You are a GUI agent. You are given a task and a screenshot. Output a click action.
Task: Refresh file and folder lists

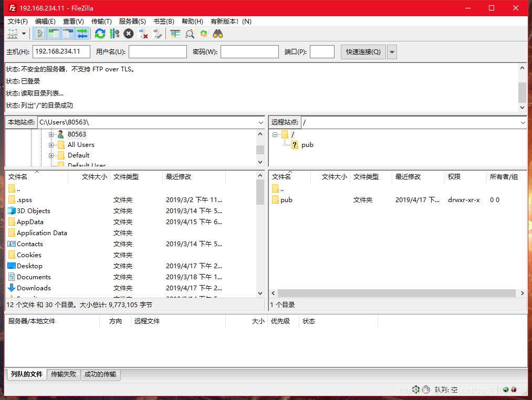pyautogui.click(x=100, y=34)
